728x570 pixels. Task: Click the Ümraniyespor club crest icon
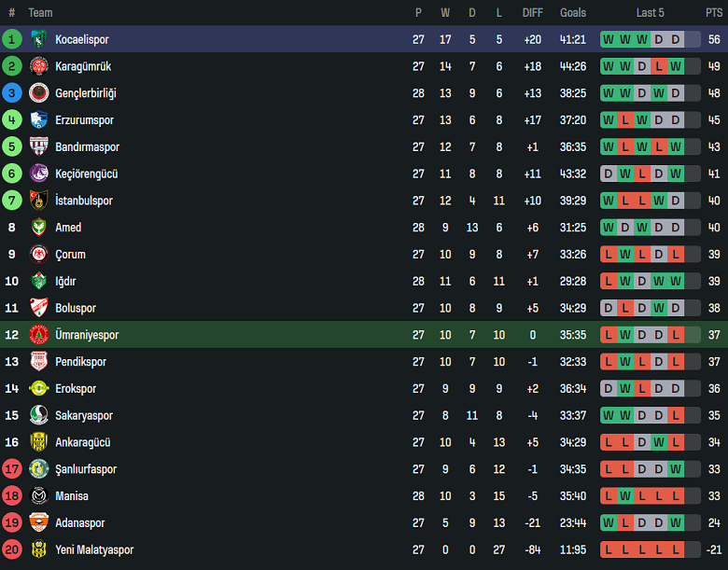point(38,335)
